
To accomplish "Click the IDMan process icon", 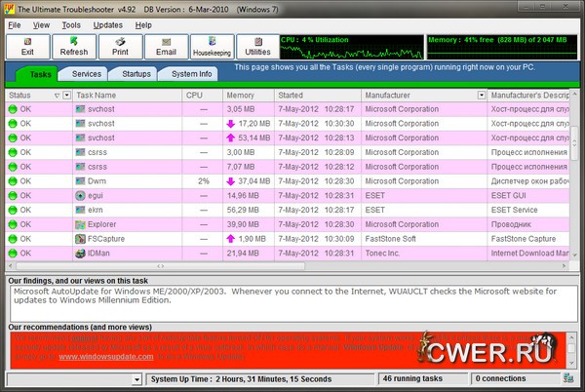I will point(80,253).
